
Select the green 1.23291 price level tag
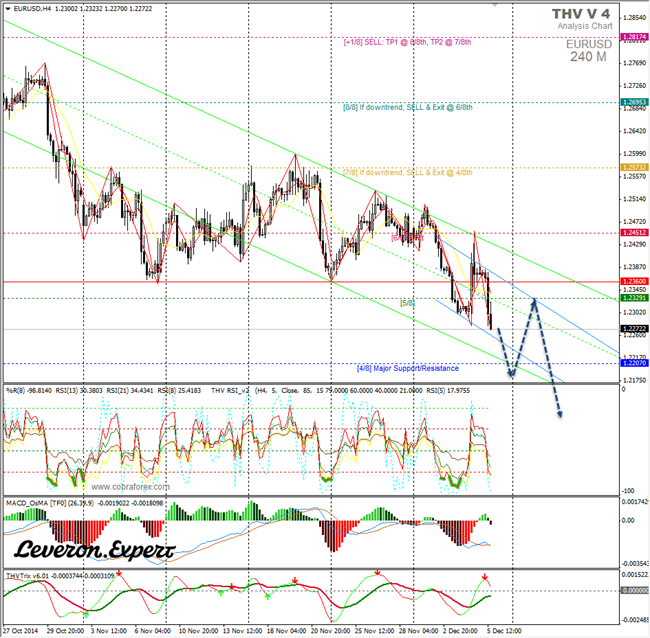point(634,298)
